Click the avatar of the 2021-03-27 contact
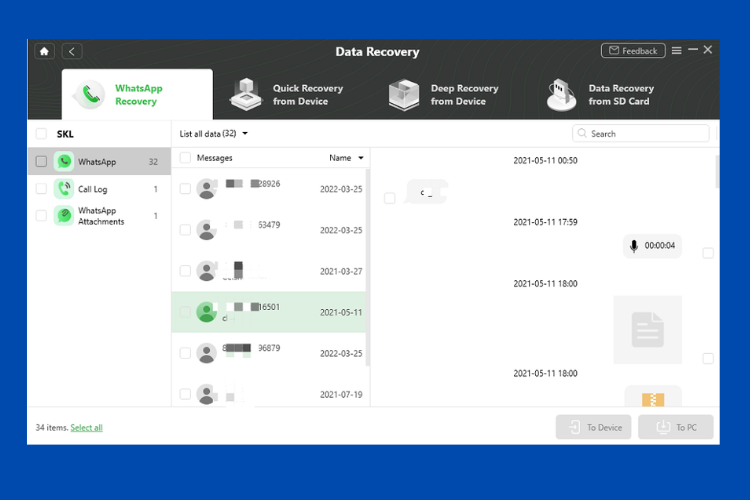750x500 pixels. click(x=207, y=271)
